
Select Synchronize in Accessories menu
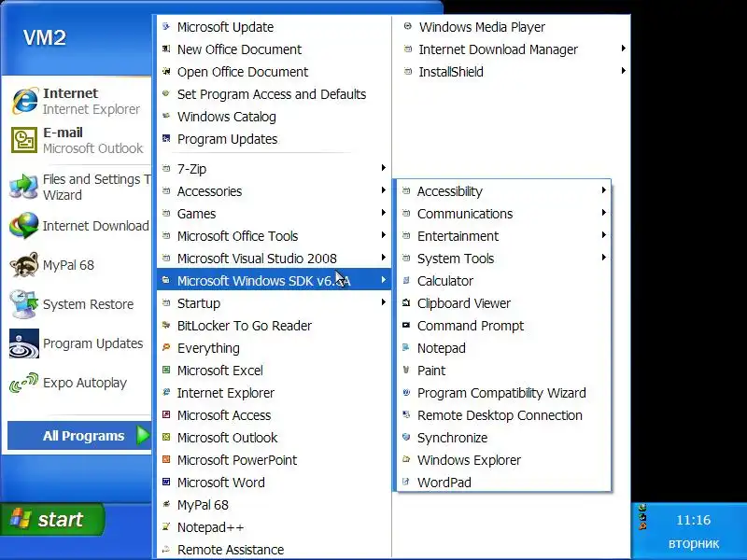pos(503,437)
